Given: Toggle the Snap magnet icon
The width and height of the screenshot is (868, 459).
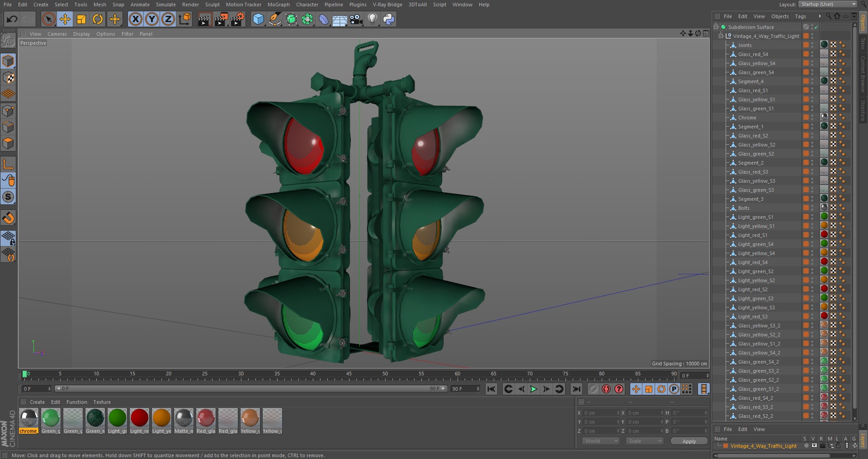Looking at the screenshot, I should pos(8,218).
